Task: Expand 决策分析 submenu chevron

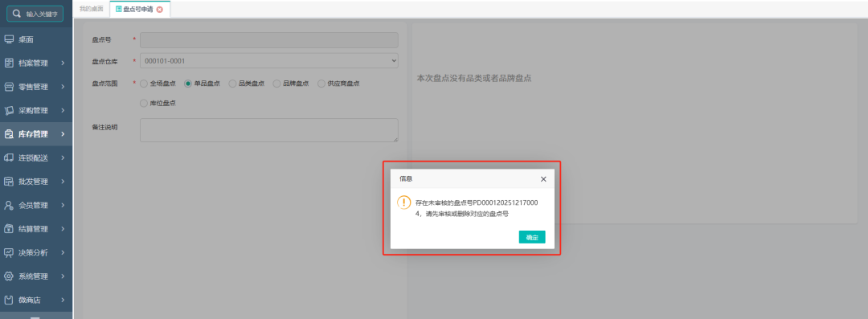Action: point(63,252)
